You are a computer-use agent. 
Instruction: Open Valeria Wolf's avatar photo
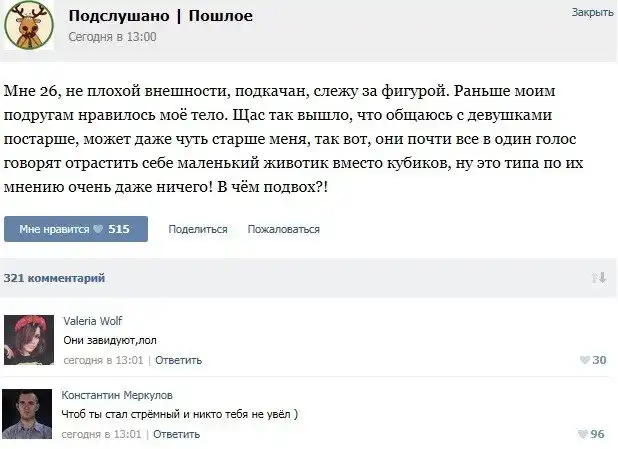coord(29,340)
